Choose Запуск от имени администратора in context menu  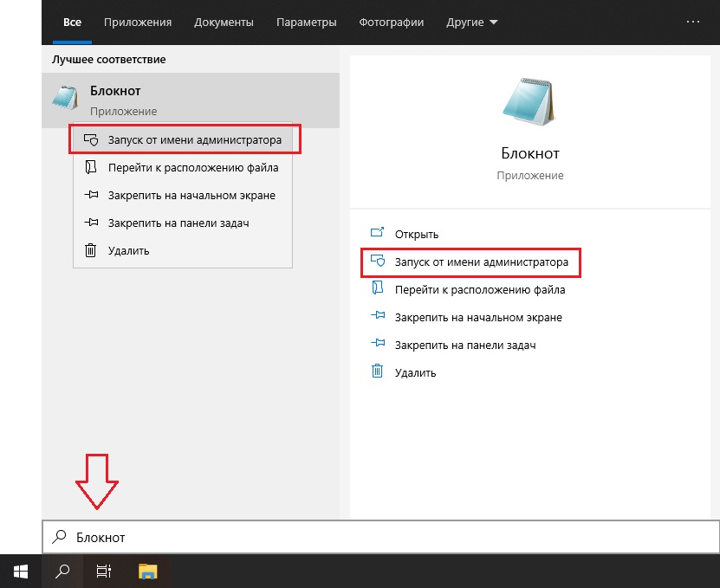[194, 140]
